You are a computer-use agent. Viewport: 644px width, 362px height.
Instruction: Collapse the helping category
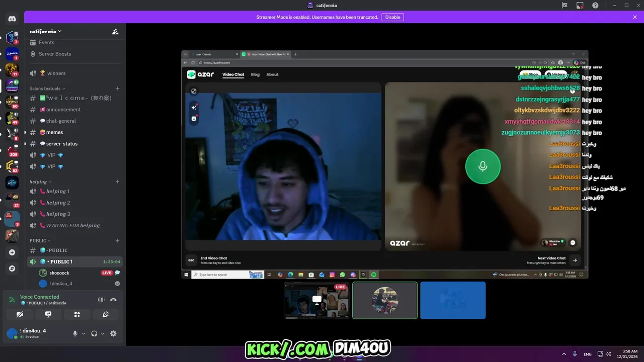coord(41,182)
